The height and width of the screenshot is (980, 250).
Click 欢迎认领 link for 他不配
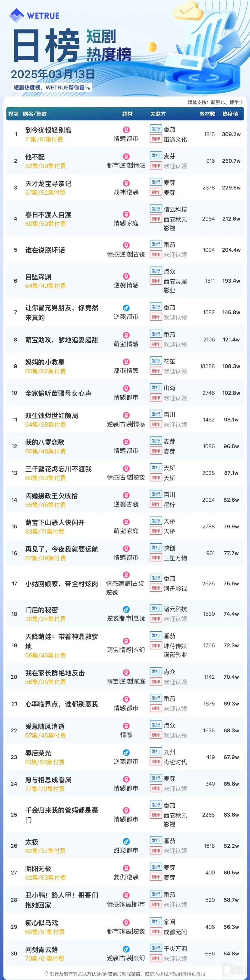pyautogui.click(x=175, y=166)
